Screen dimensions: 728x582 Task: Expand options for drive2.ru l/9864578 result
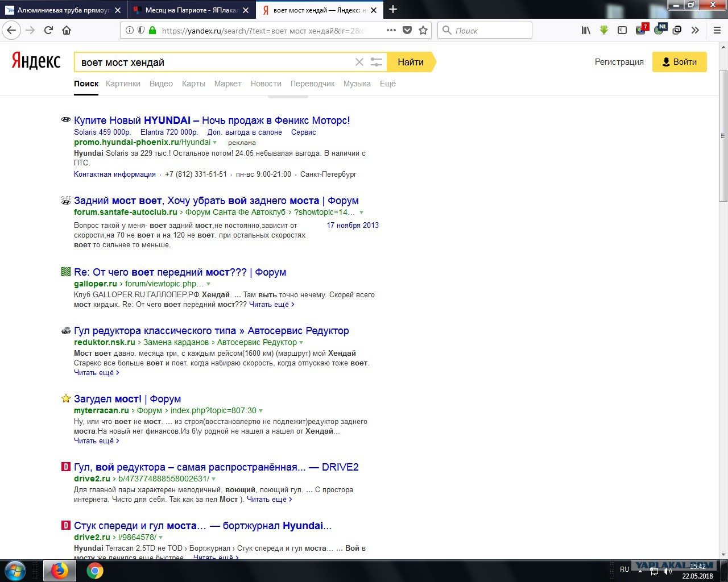click(161, 538)
